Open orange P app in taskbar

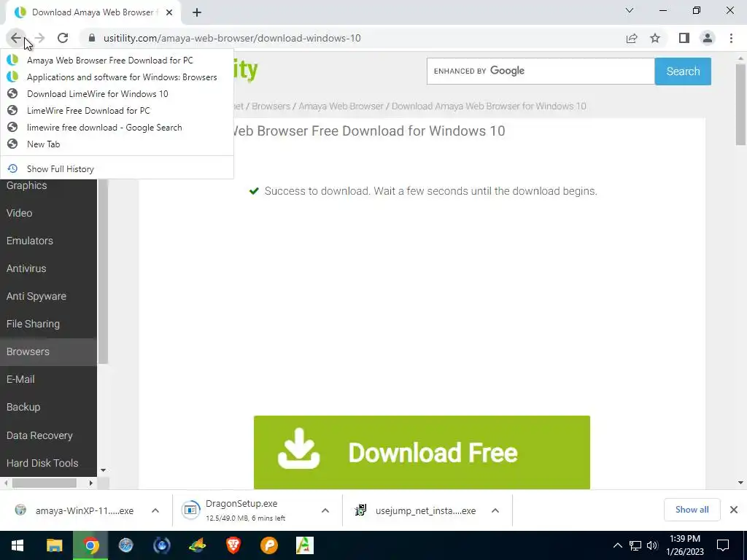[269, 545]
